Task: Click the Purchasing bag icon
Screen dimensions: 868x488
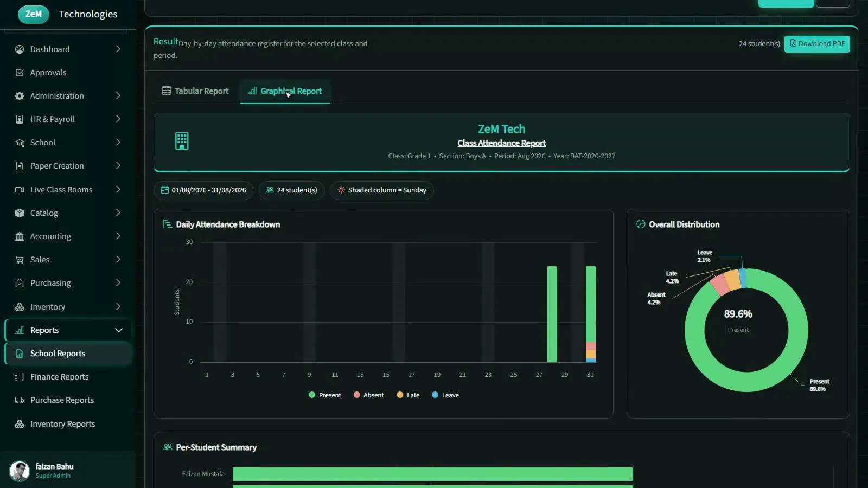Action: (20, 283)
